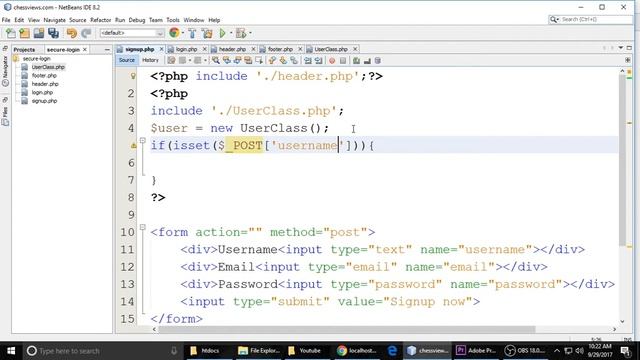The height and width of the screenshot is (360, 640).
Task: Click the Open Project toolbar icon
Action: 39,33
